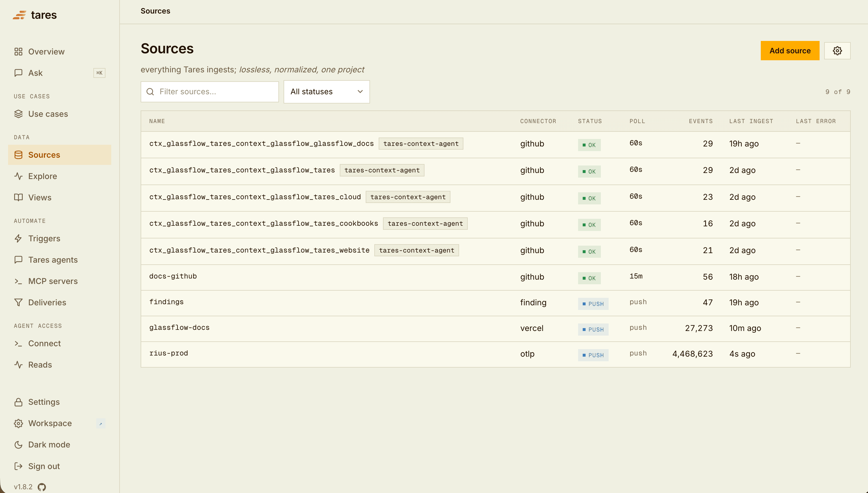Open MCP servers section
Image resolution: width=868 pixels, height=493 pixels.
click(x=60, y=281)
